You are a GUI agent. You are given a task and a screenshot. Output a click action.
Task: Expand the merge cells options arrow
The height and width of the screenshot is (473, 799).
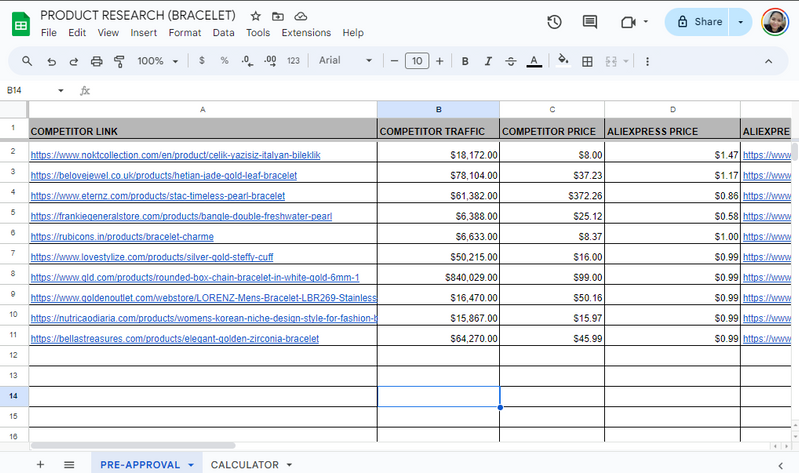coord(626,62)
